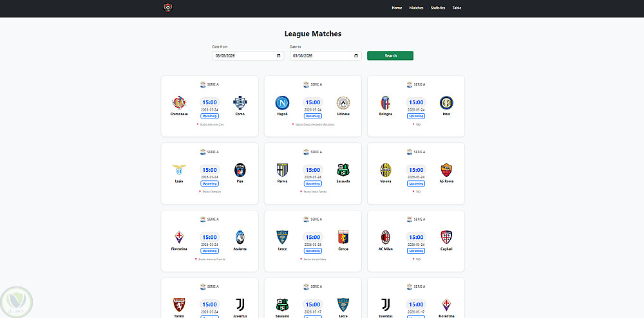
Task: Click location pin beside Stadio Diego Armando Maradona
Action: [293, 124]
